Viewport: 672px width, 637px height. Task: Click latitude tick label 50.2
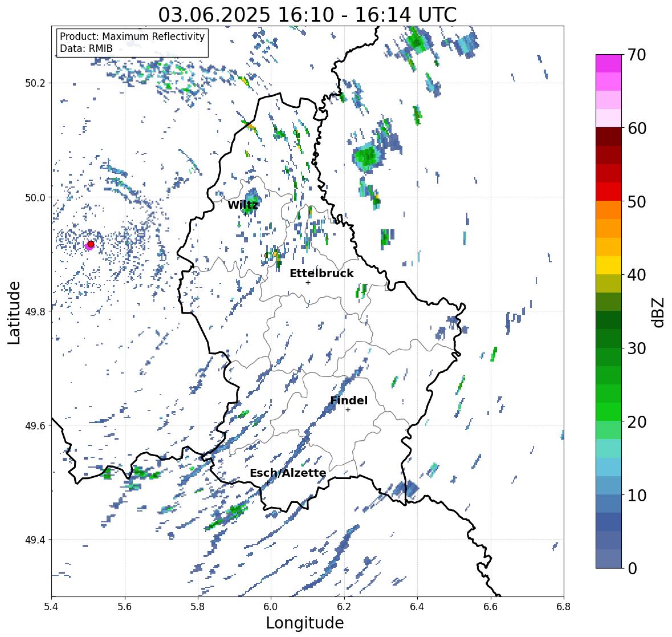(35, 83)
